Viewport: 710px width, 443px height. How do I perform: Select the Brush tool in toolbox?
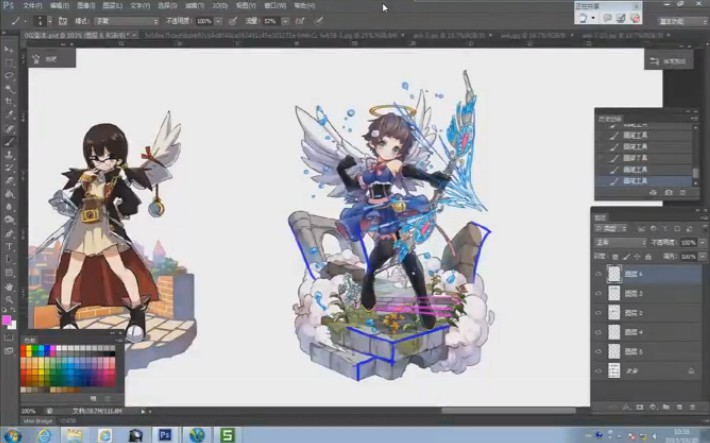coord(9,142)
